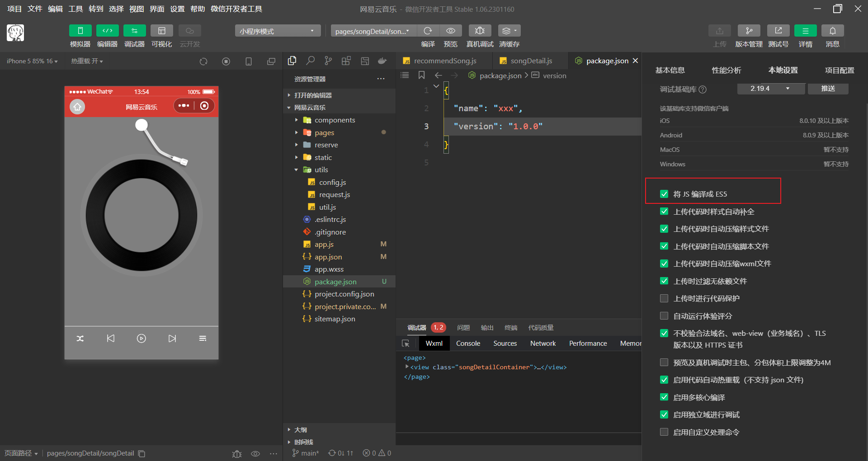Toggle the 调试器 debugger panel button
Image resolution: width=868 pixels, height=461 pixels.
134,31
